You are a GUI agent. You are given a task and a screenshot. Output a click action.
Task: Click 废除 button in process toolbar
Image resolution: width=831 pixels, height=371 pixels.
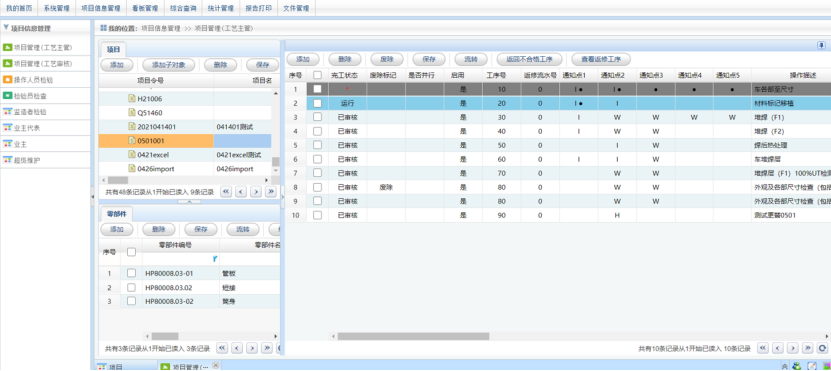tap(387, 59)
